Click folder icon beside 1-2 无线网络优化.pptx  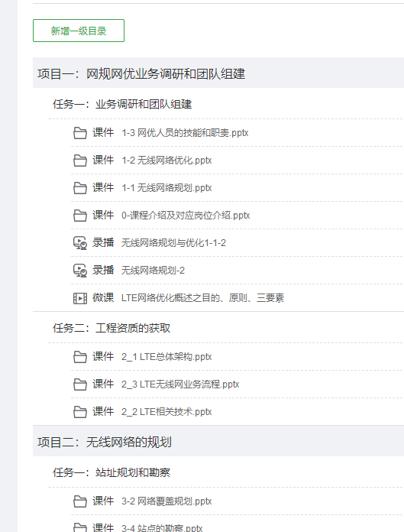[80, 161]
